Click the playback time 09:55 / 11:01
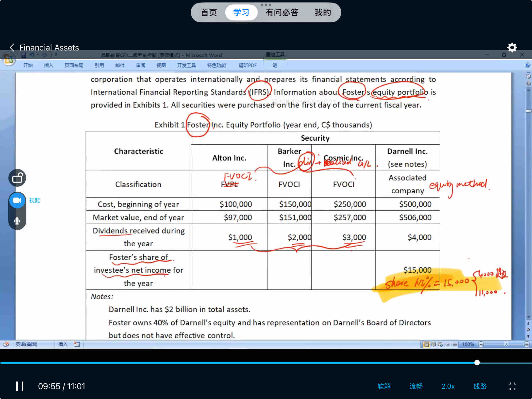 tap(62, 386)
